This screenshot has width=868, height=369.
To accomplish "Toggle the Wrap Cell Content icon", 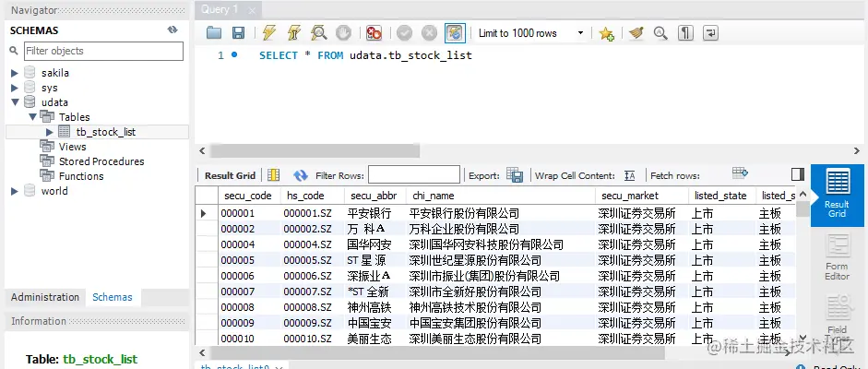I will [629, 175].
